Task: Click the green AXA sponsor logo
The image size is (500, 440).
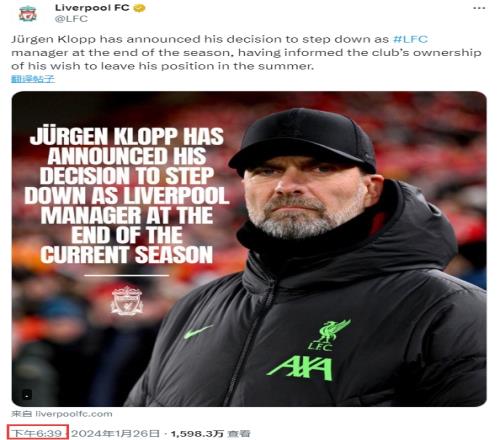Action: tap(301, 368)
